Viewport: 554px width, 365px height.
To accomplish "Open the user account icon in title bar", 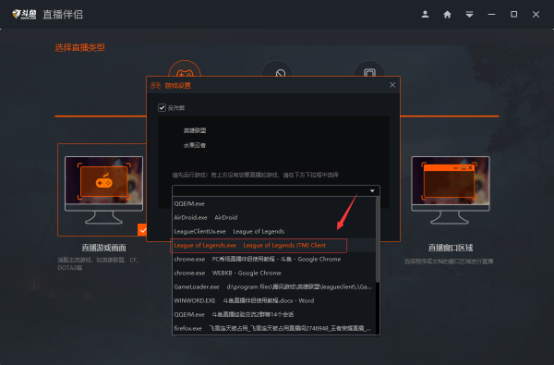I will tap(425, 14).
